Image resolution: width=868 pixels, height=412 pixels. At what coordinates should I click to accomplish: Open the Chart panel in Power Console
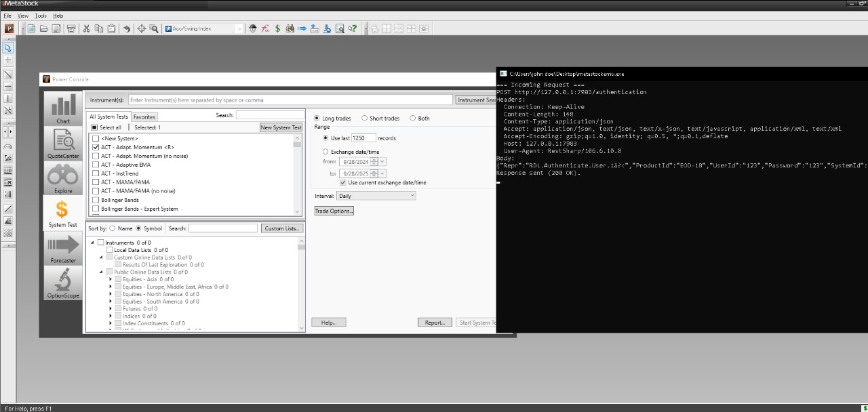pos(63,108)
